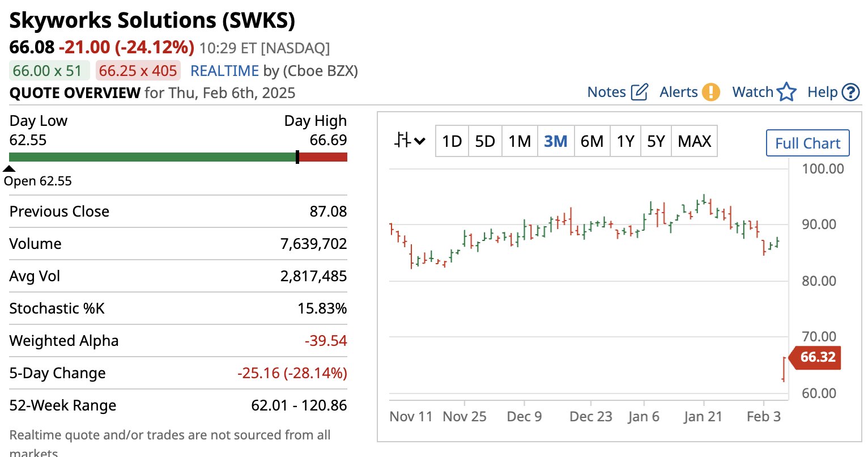Click the price change -21.00 (-24.12%)
Image resolution: width=868 pixels, height=457 pixels.
tap(126, 47)
